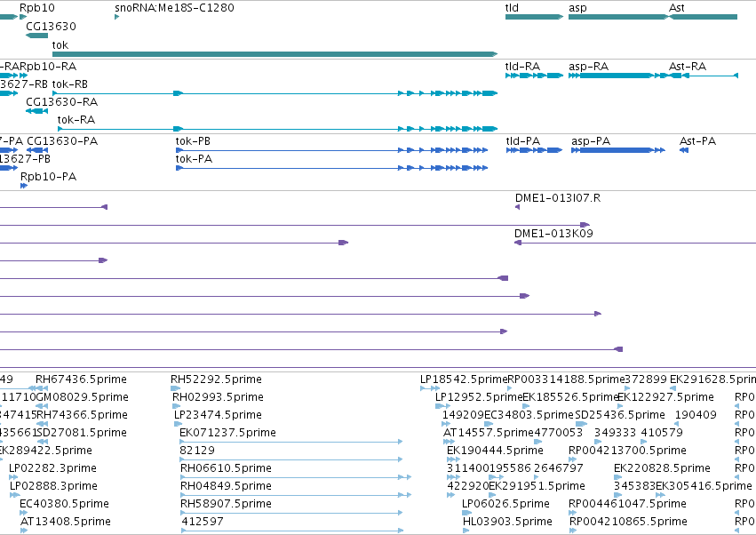Click the 82129 EST label
The height and width of the screenshot is (535, 756).
tap(197, 450)
